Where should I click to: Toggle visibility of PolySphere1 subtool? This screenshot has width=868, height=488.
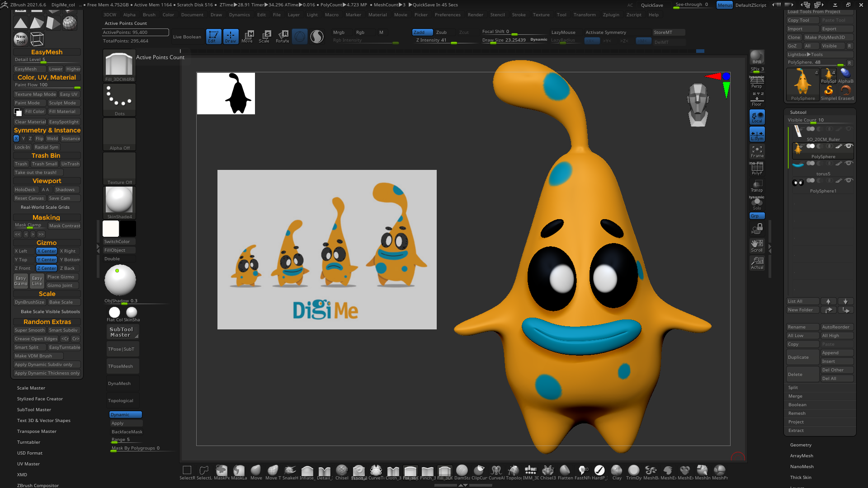[849, 180]
